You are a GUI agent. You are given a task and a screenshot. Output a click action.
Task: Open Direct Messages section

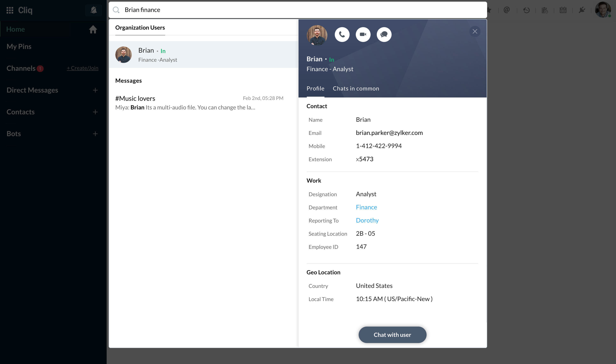32,90
